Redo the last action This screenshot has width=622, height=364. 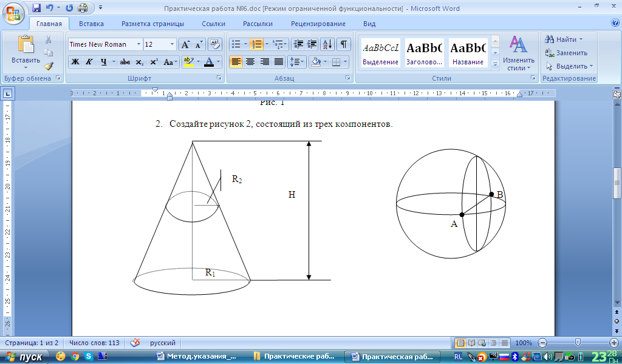click(69, 7)
